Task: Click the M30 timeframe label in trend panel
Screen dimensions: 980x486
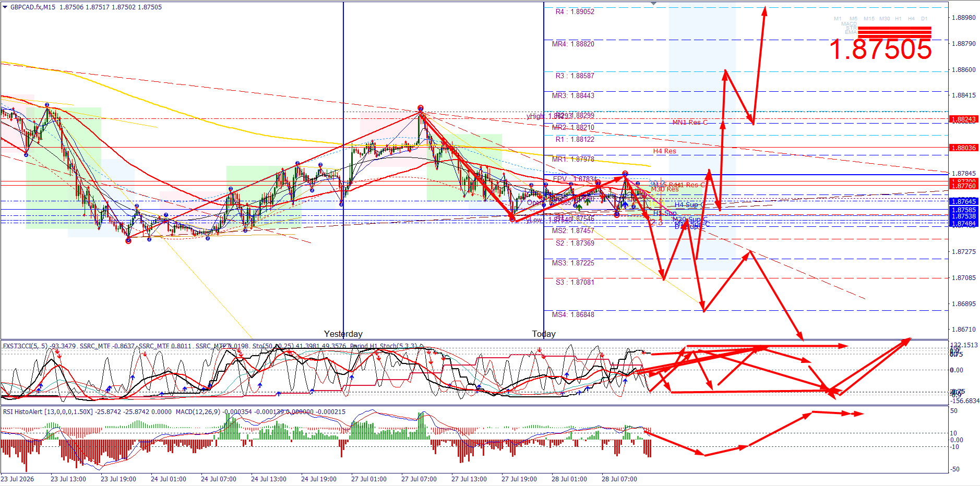Action: tap(885, 18)
